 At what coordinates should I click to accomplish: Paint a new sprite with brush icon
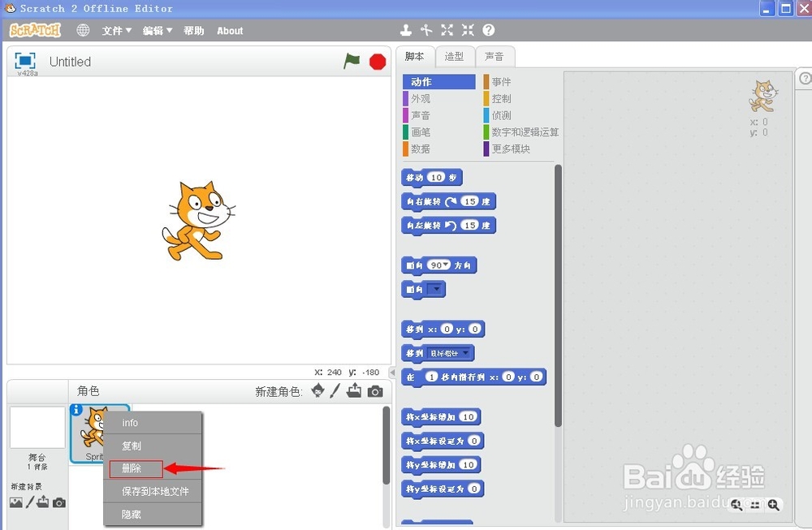click(x=335, y=390)
